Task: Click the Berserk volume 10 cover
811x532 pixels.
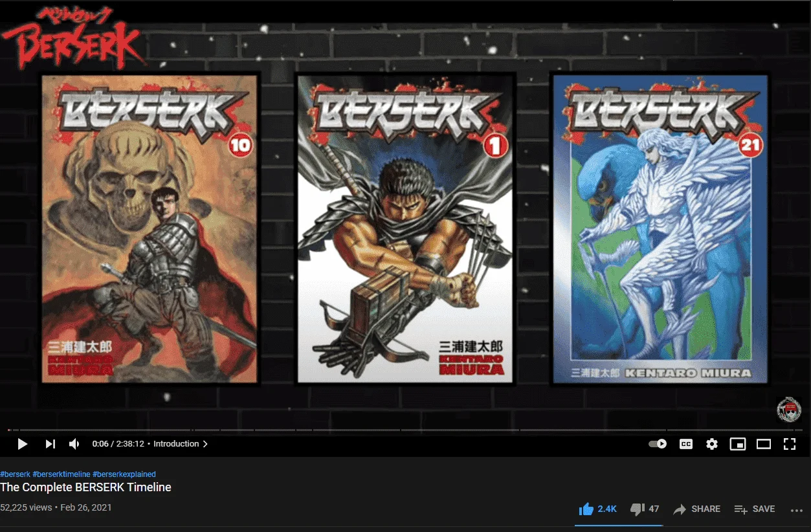Action: tap(150, 228)
